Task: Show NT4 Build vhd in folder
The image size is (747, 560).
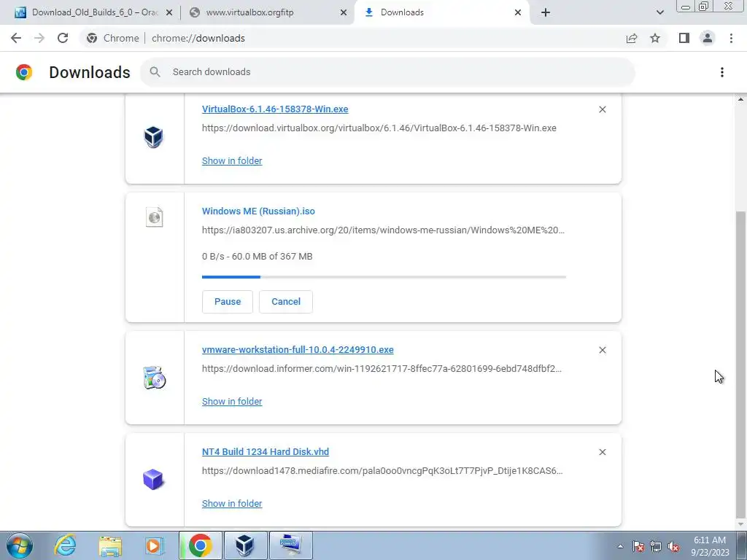Action: pos(232,503)
